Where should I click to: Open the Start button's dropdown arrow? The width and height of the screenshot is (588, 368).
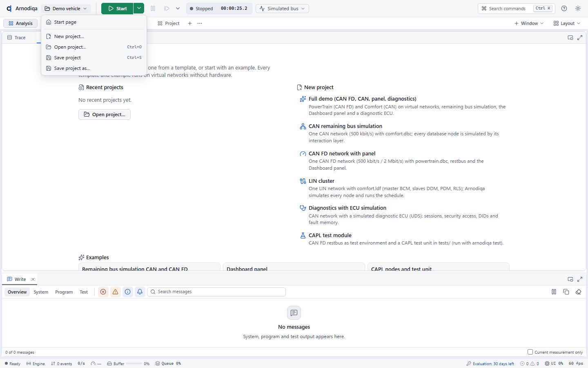pyautogui.click(x=139, y=9)
